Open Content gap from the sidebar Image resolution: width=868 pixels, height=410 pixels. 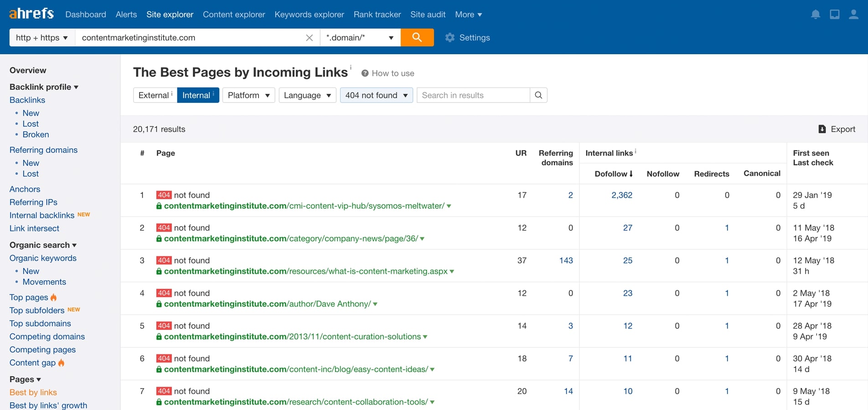point(33,363)
